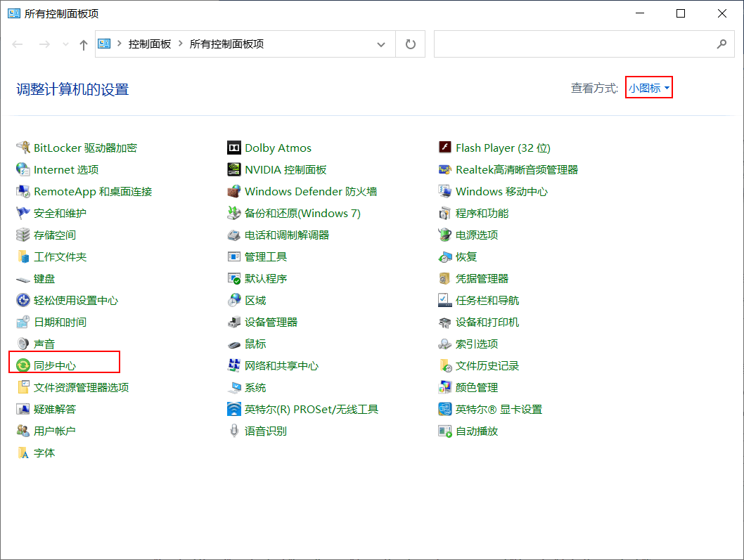The height and width of the screenshot is (560, 744).
Task: Click the search magnifier icon
Action: (x=721, y=44)
